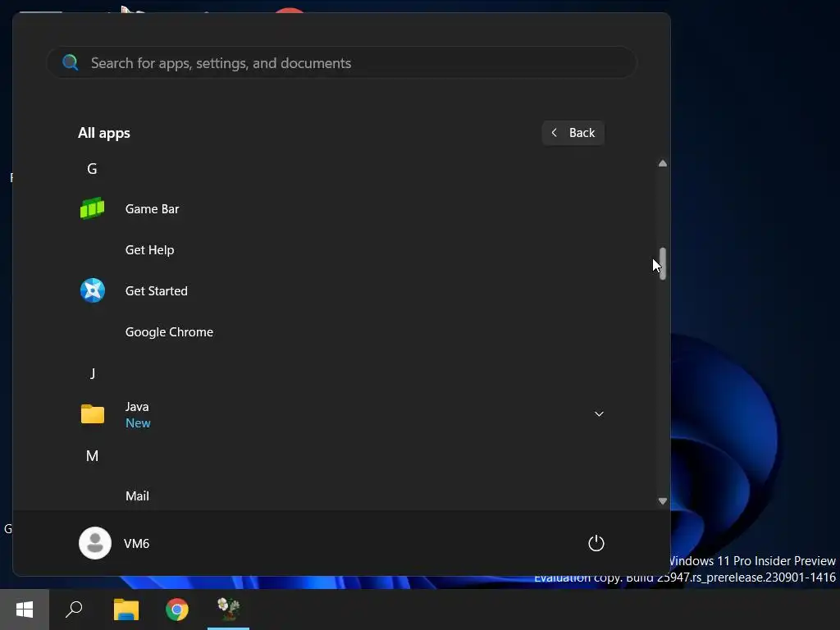Click the VM6 user avatar
840x630 pixels.
(x=95, y=543)
